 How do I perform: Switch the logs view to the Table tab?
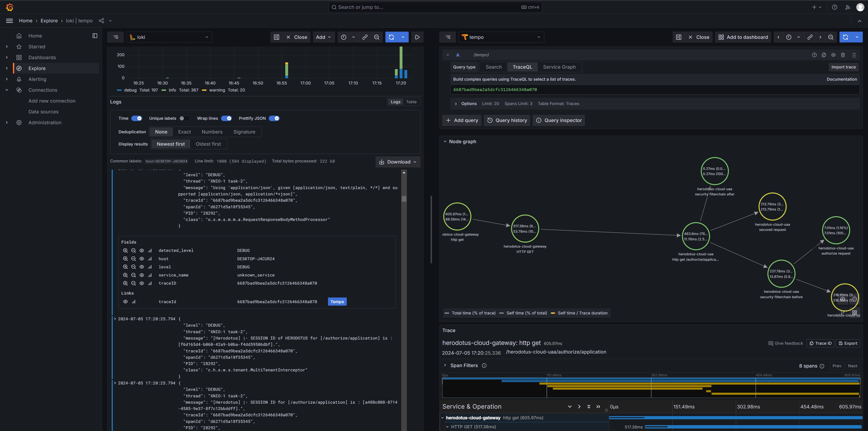point(411,102)
